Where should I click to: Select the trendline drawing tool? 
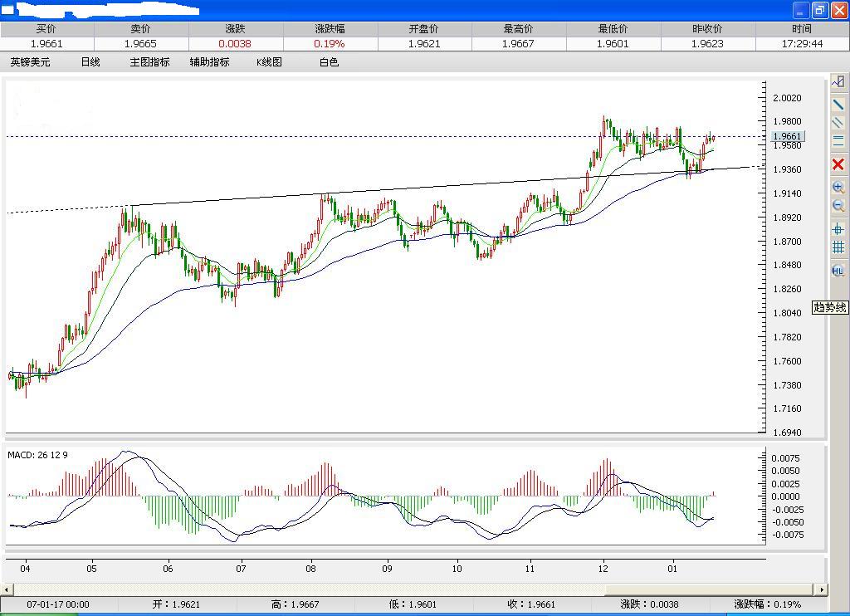click(x=838, y=105)
